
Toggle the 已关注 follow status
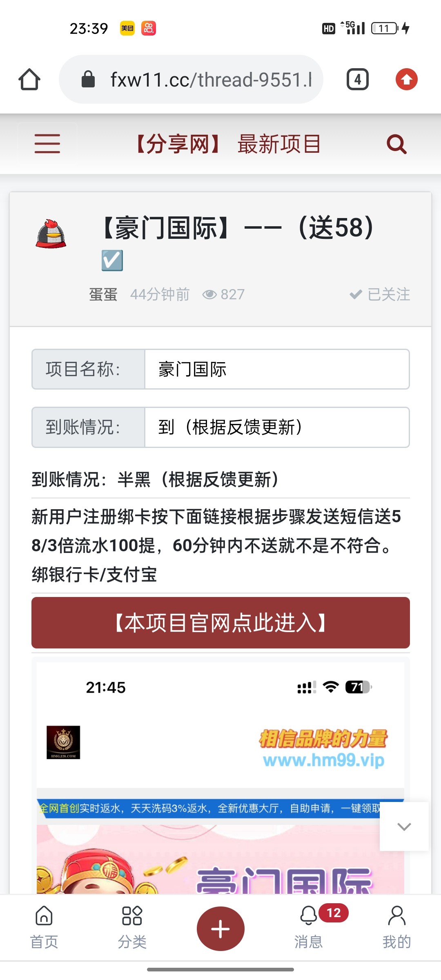click(380, 294)
